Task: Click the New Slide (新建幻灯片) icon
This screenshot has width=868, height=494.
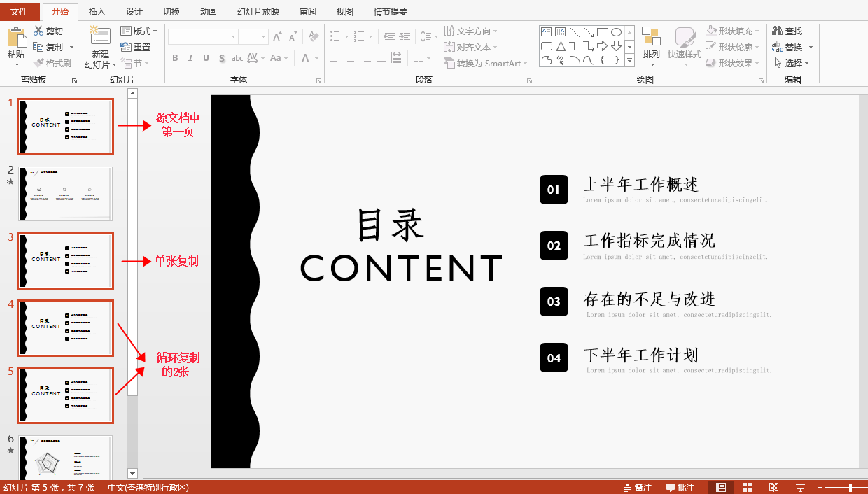Action: point(100,36)
